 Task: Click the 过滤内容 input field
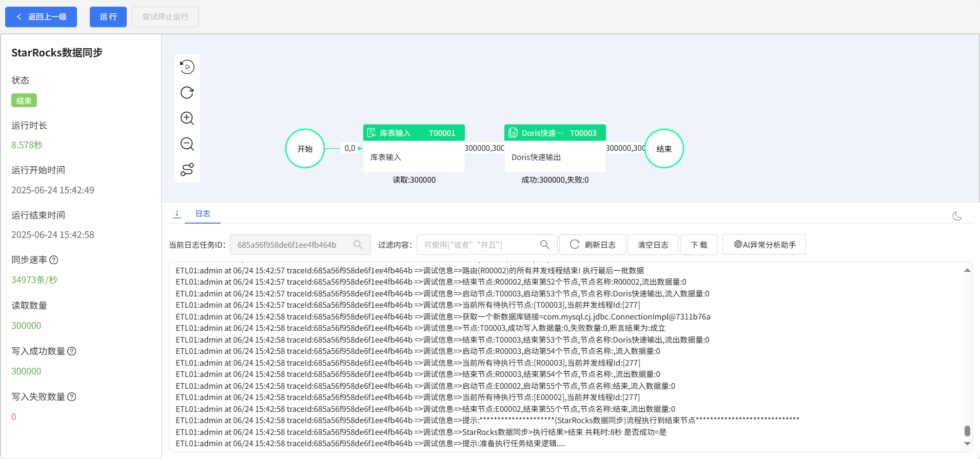pyautogui.click(x=487, y=245)
